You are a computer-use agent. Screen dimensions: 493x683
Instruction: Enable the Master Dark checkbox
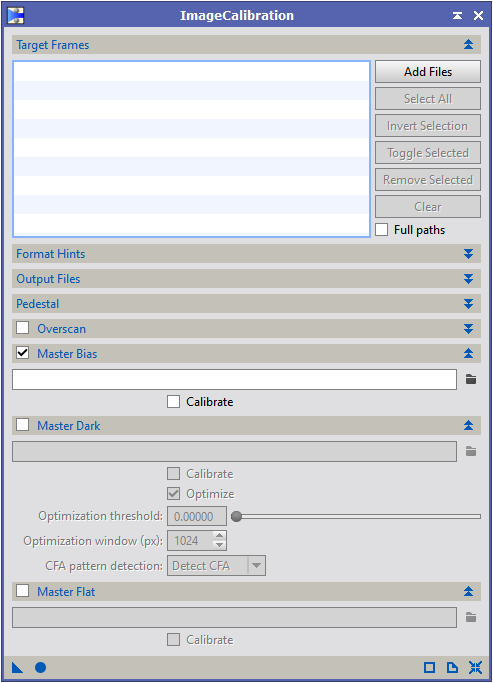pyautogui.click(x=23, y=425)
